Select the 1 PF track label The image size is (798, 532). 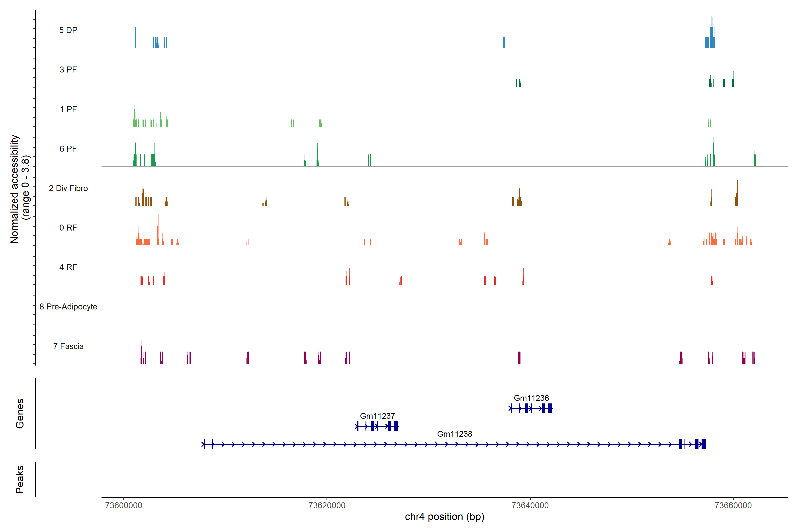click(x=68, y=109)
